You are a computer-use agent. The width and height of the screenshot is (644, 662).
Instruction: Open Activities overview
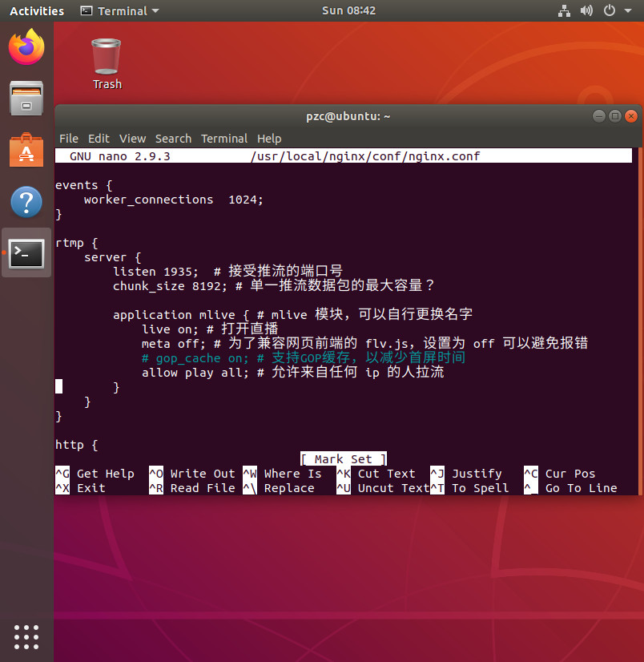pyautogui.click(x=37, y=10)
